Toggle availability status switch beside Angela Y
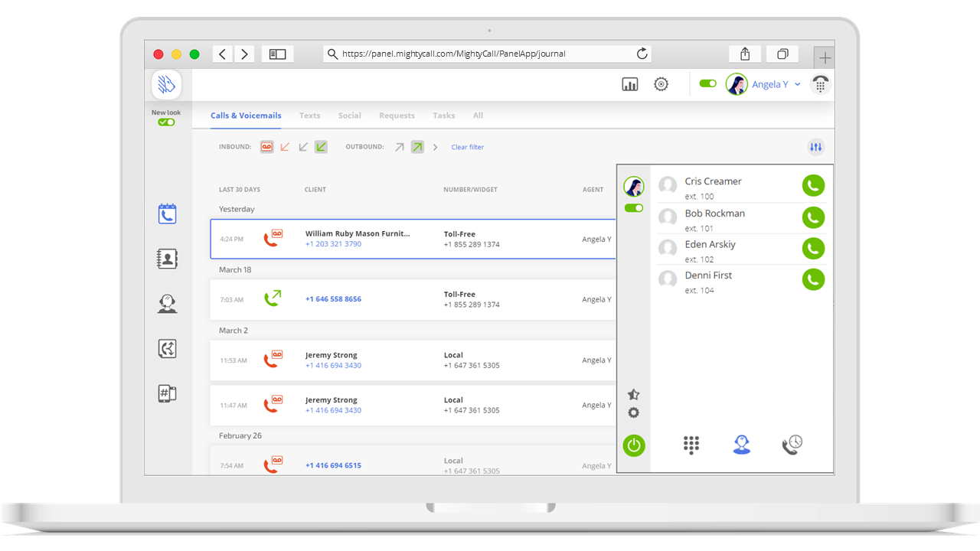 pos(708,83)
